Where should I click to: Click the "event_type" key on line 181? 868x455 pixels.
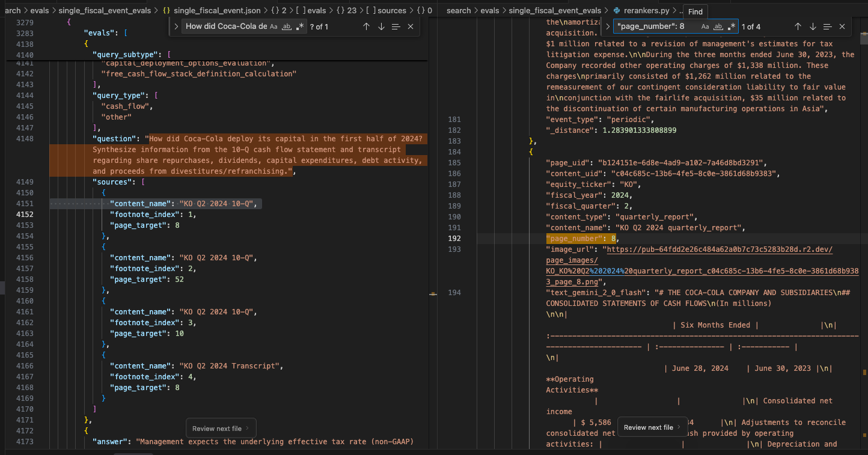[x=571, y=120]
